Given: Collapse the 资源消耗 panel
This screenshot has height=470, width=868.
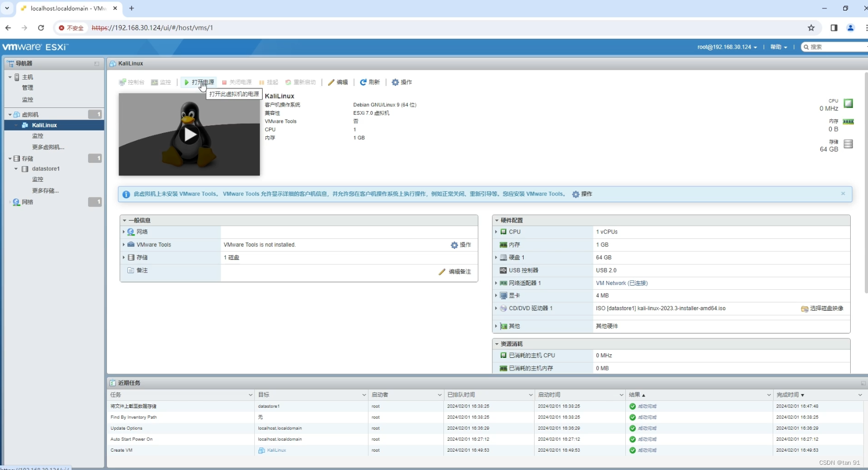Looking at the screenshot, I should [497, 344].
